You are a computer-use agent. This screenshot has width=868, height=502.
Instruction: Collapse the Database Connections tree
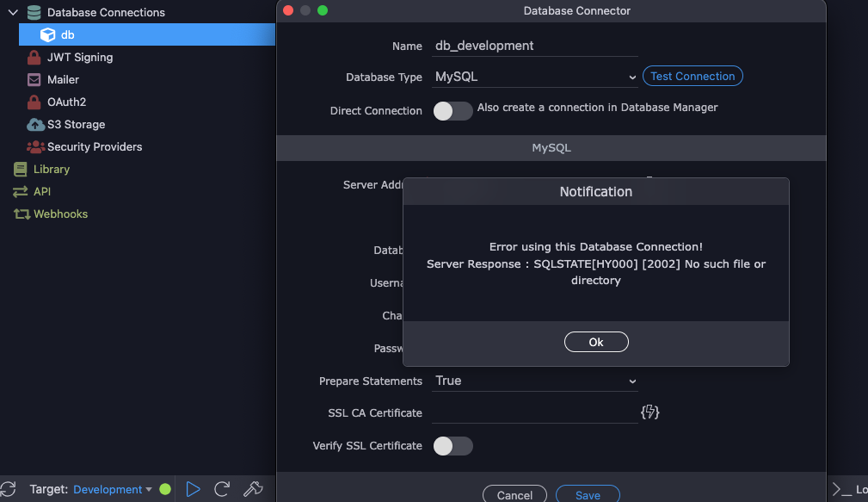click(x=13, y=13)
